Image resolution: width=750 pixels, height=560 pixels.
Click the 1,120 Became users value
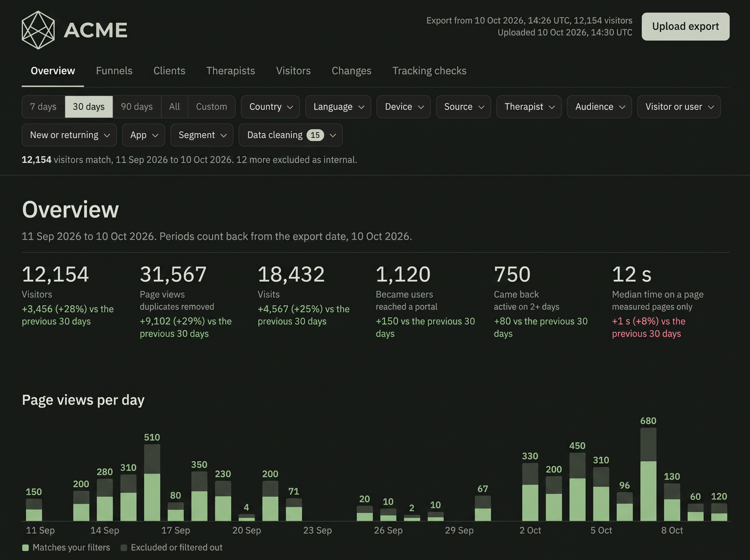(x=403, y=274)
